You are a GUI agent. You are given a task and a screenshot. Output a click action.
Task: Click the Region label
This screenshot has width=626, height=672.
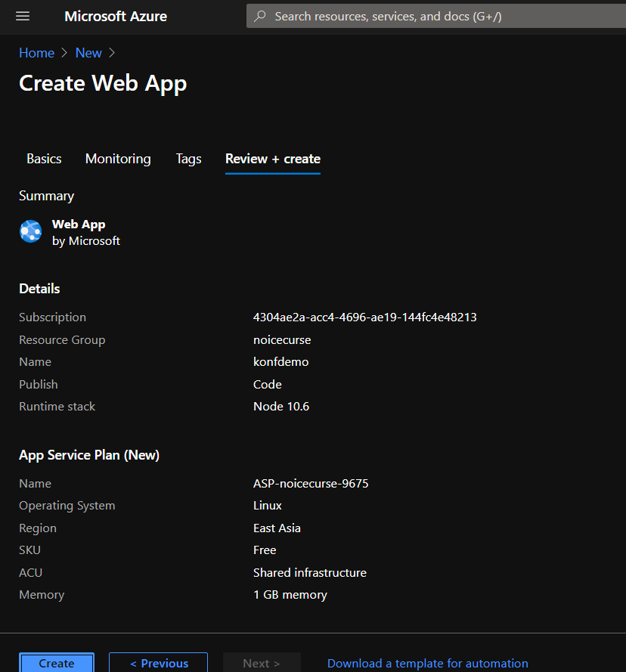(x=38, y=528)
